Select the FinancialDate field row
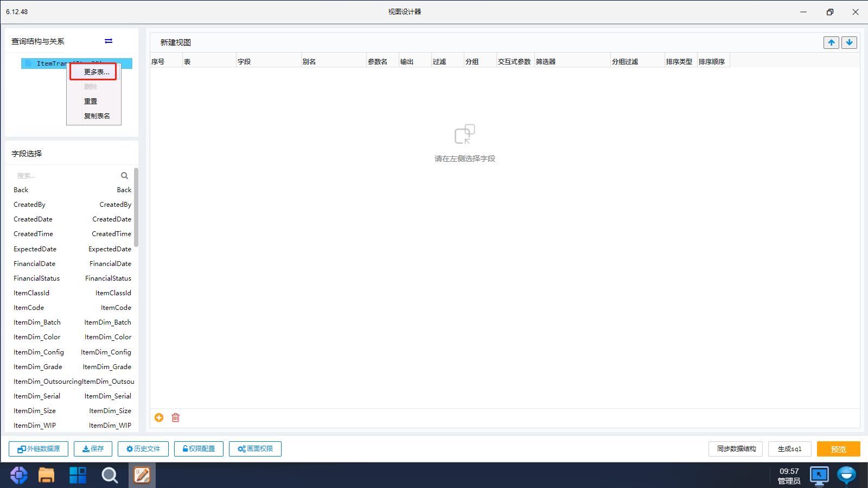 coord(72,264)
